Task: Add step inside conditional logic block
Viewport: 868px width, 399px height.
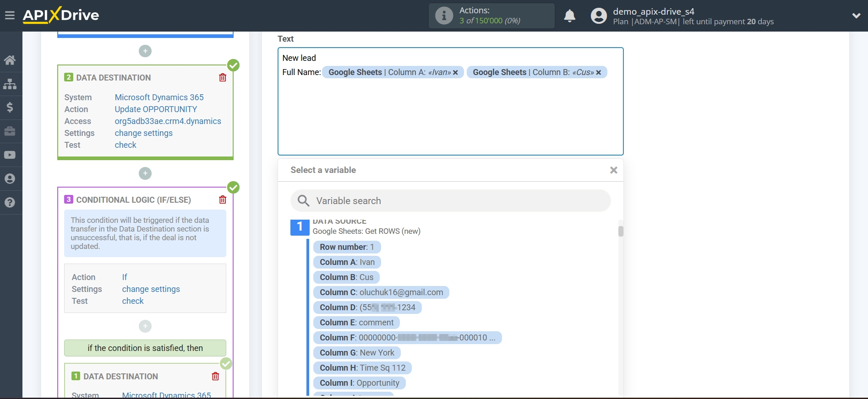Action: coord(145,326)
